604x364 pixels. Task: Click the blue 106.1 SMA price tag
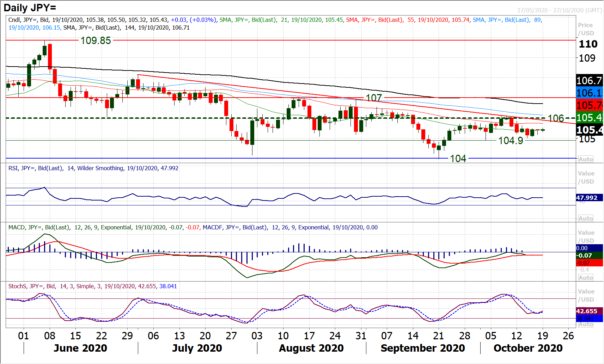(x=589, y=93)
